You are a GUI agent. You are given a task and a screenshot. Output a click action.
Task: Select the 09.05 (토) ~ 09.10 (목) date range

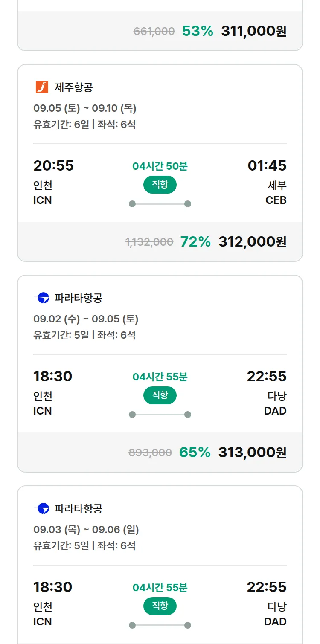[85, 108]
